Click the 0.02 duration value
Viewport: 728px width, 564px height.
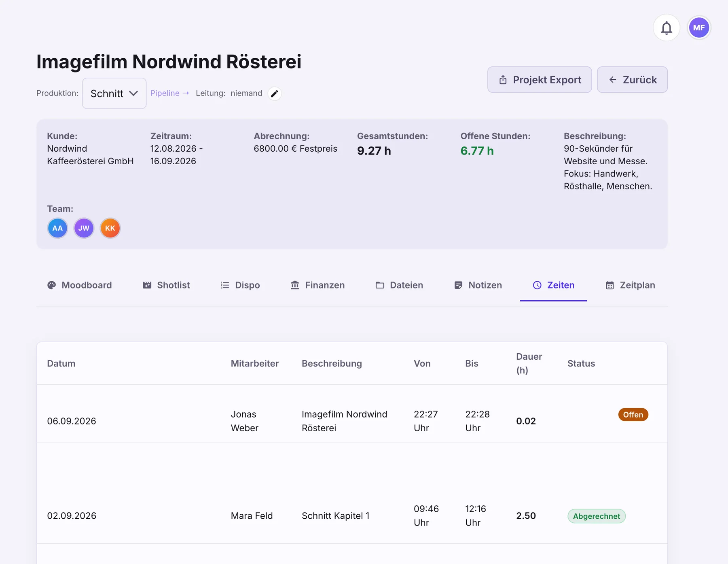click(526, 421)
